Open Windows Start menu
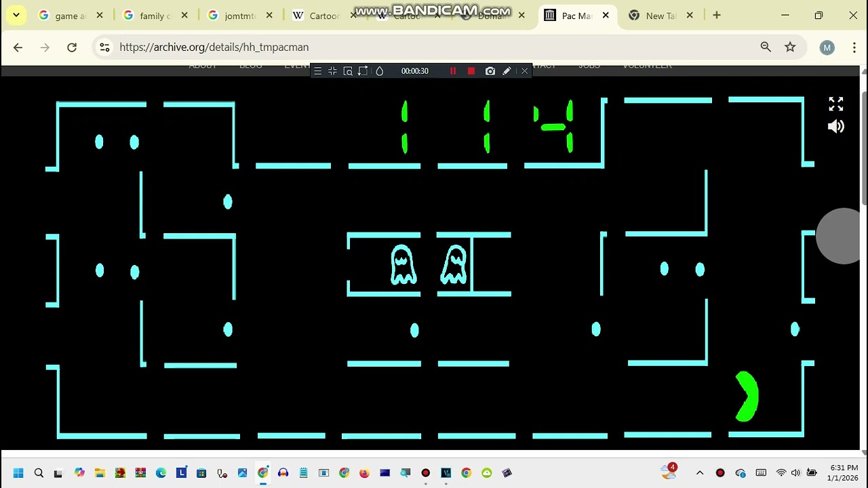This screenshot has height=488, width=868. click(x=18, y=473)
